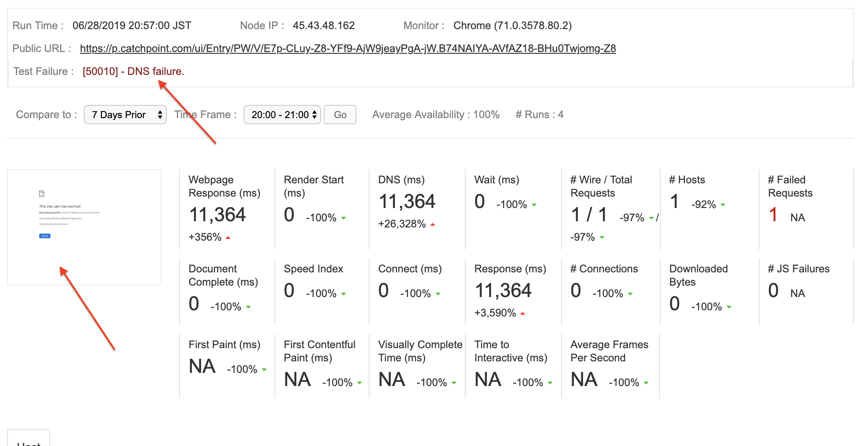Image resolution: width=868 pixels, height=446 pixels.
Task: Click the red # Failed Requests value
Action: [773, 215]
